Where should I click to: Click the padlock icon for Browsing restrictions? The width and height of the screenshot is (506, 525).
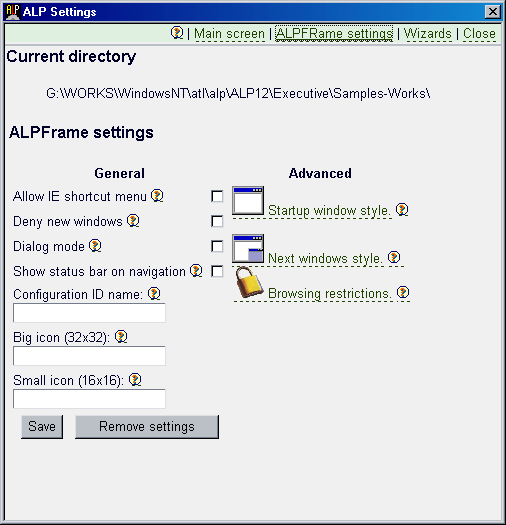[x=249, y=282]
